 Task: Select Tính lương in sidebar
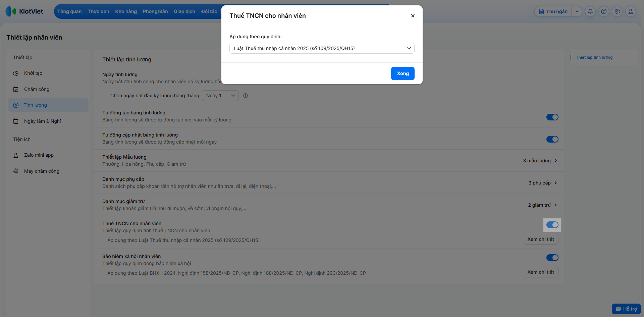48,105
